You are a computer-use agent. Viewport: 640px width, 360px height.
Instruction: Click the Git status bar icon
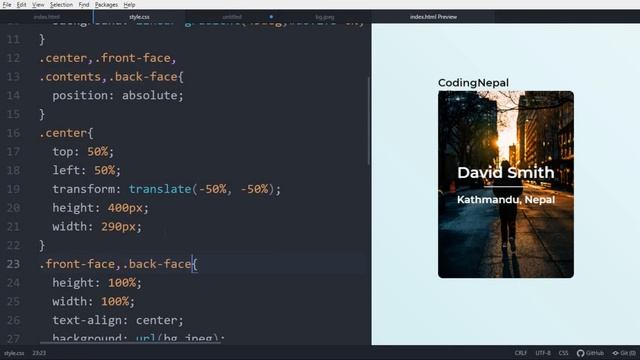coord(624,353)
